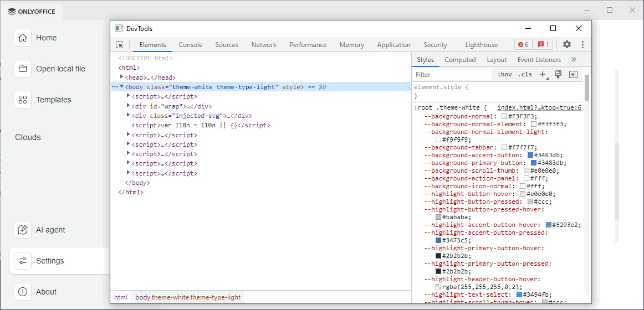Switch to the Console tab

(x=191, y=45)
